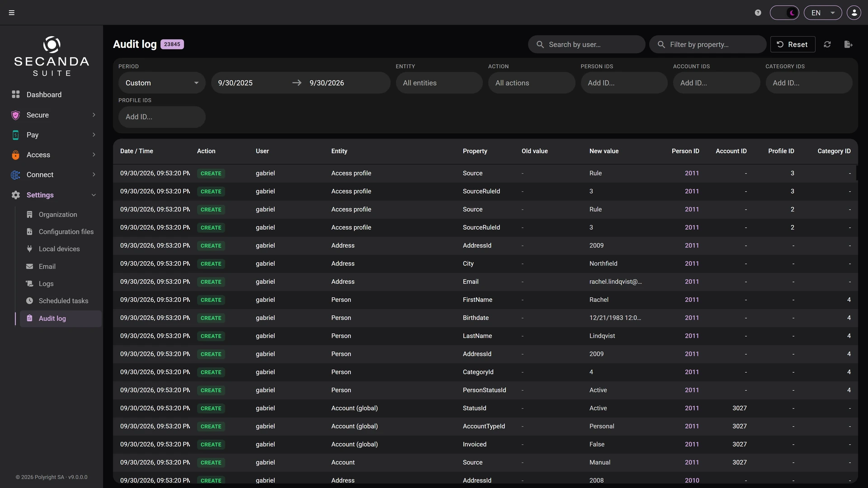868x488 pixels.
Task: Select end date 9/30/2026
Action: click(327, 83)
